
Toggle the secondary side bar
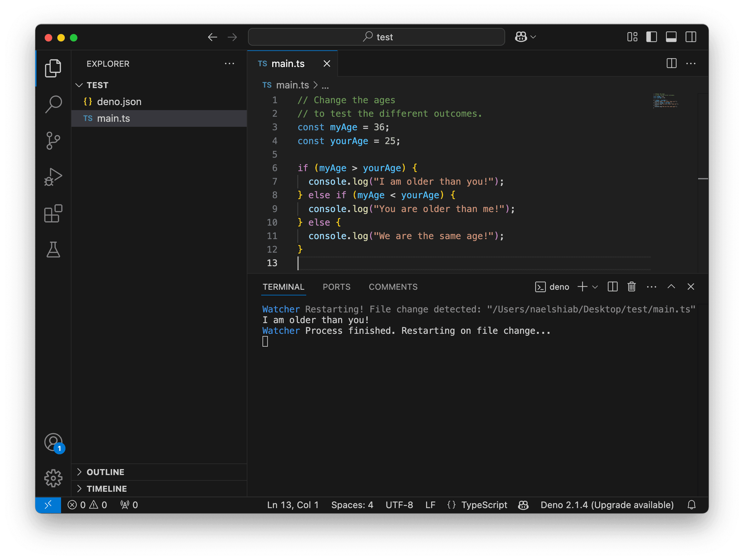point(691,37)
